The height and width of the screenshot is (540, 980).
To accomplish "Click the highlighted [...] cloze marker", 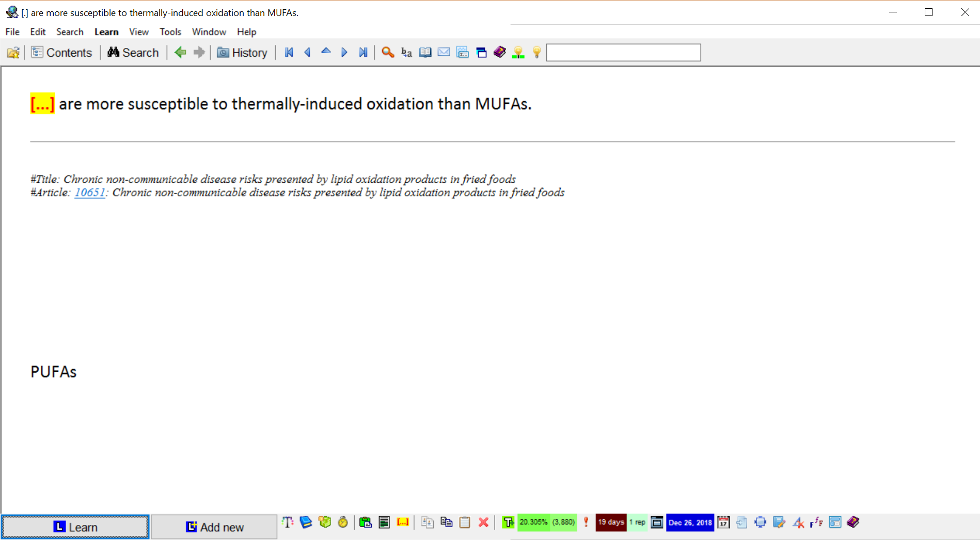I will [x=42, y=104].
